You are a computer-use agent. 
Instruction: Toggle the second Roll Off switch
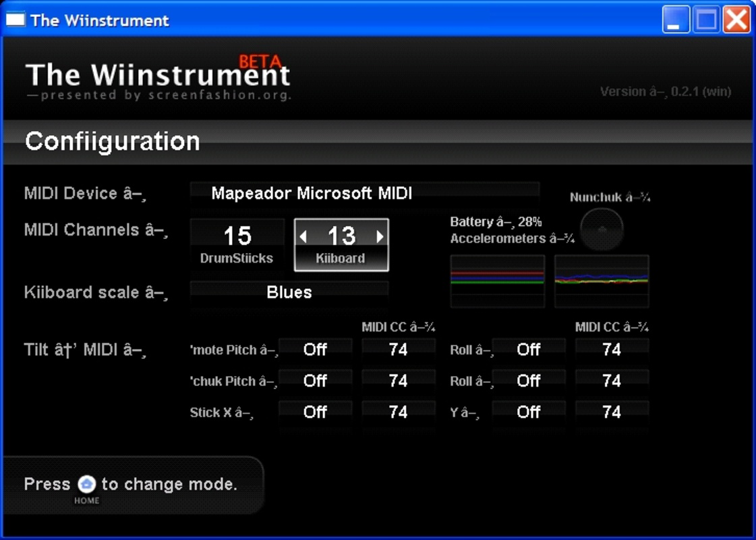(x=529, y=381)
